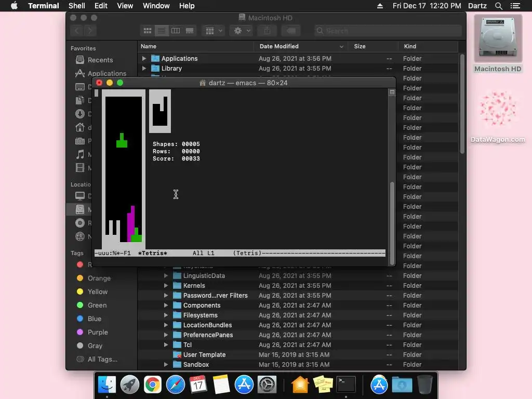
Task: Select the User Template folder row
Action: pyautogui.click(x=298, y=354)
